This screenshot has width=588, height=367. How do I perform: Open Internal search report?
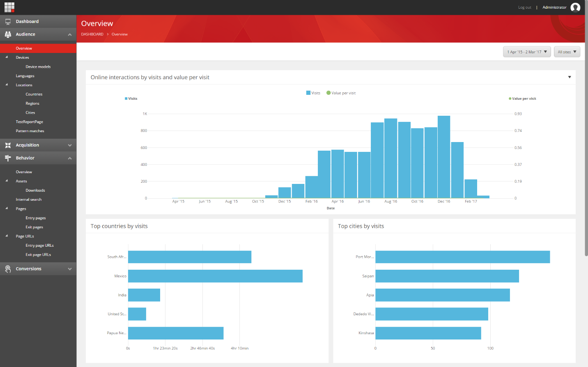[x=29, y=200]
